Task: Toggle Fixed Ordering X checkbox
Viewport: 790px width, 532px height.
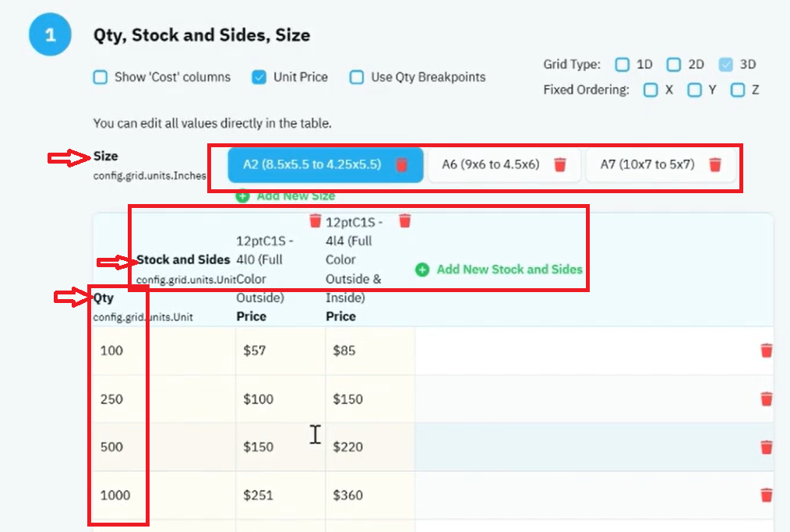Action: tap(651, 90)
